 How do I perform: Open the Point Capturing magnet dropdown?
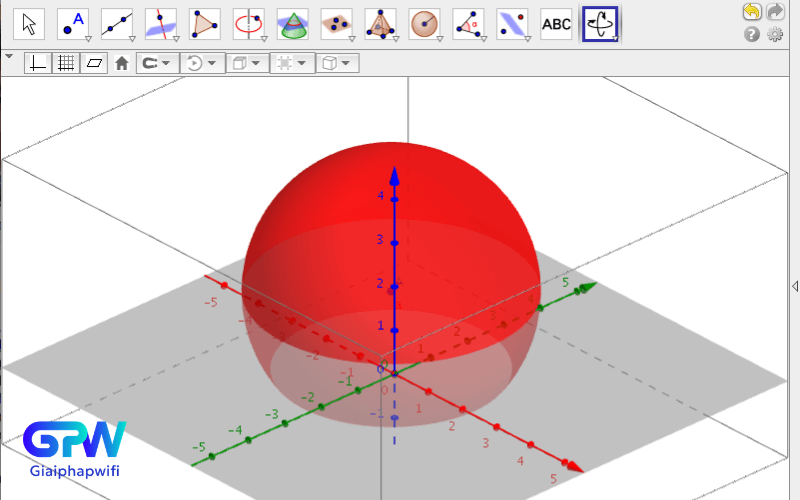157,63
